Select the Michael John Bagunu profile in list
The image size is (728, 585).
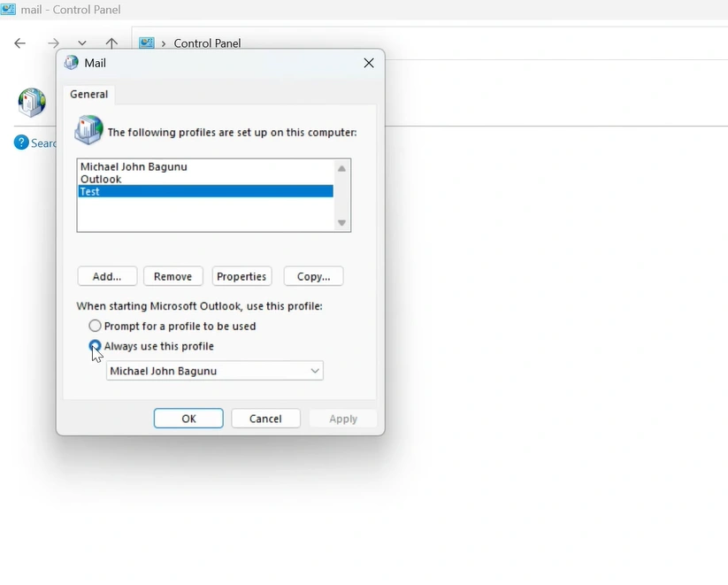[206, 166]
